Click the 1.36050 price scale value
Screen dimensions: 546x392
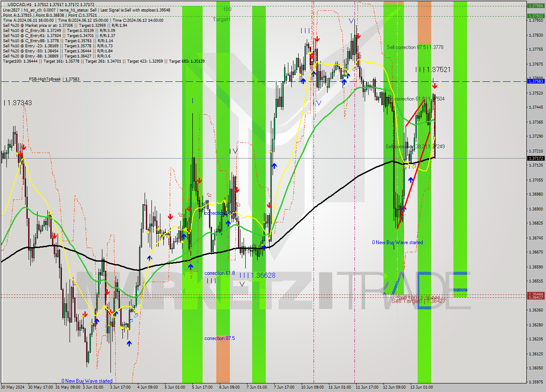tap(535, 368)
